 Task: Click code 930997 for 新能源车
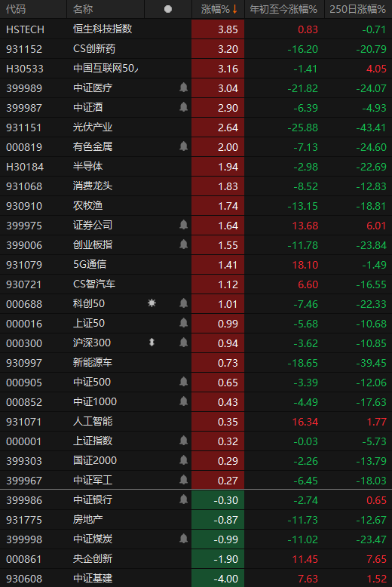(24, 363)
